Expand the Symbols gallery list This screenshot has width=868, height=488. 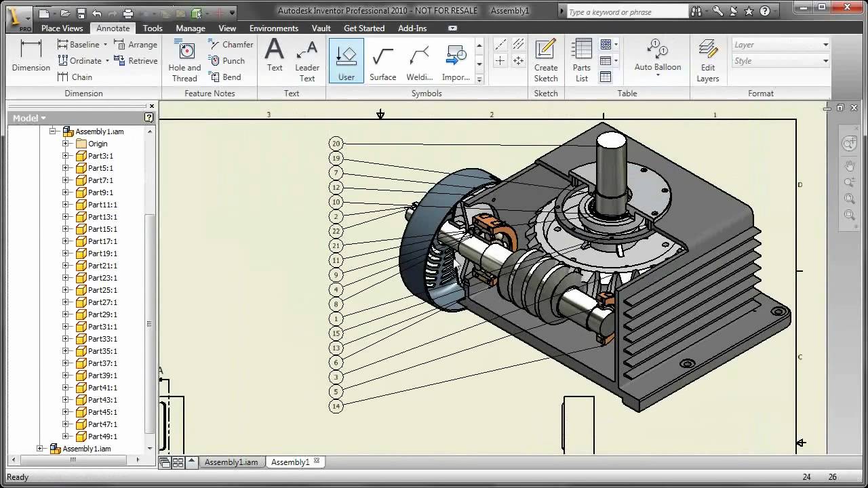tap(479, 79)
